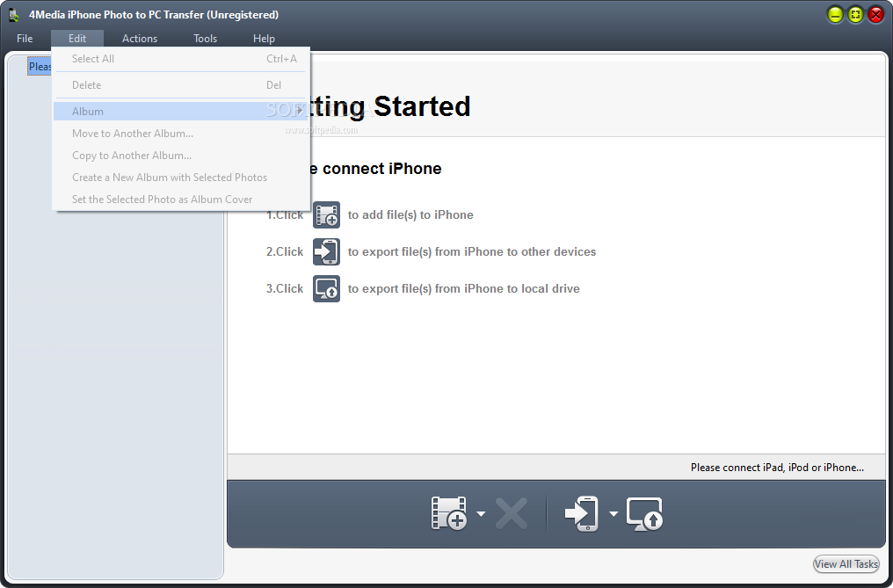Click the export to devices icon in step 2
This screenshot has width=893, height=588.
326,252
